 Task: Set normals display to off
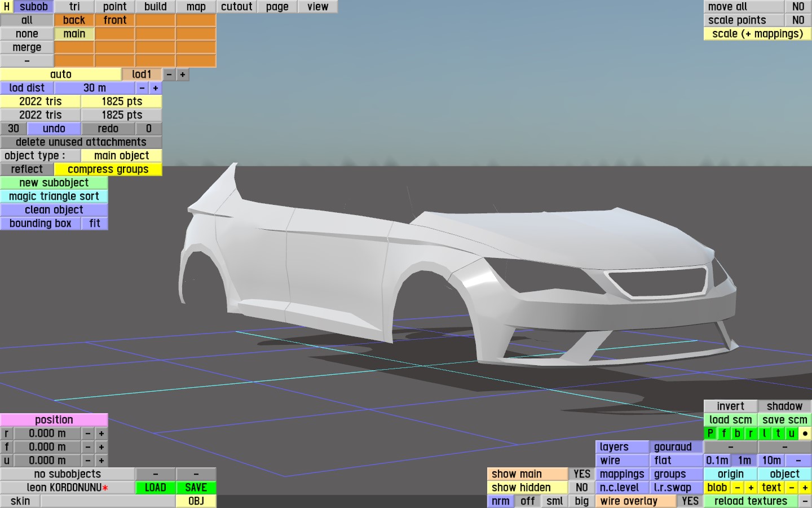528,501
